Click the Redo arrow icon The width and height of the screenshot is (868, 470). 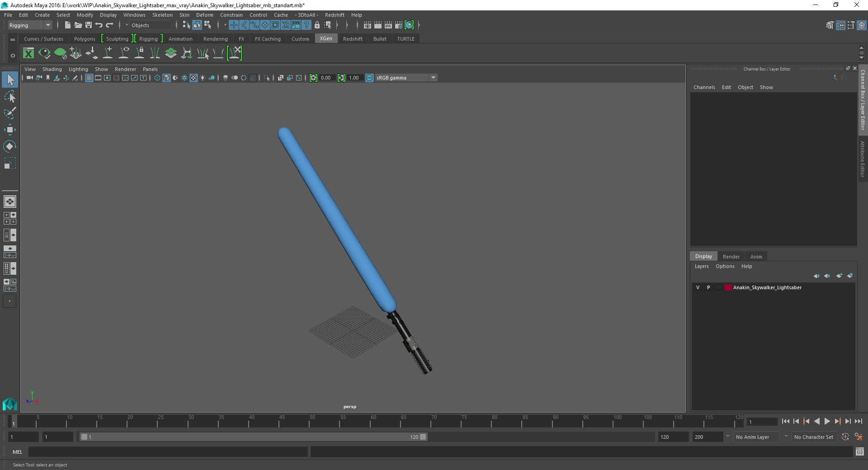[109, 25]
